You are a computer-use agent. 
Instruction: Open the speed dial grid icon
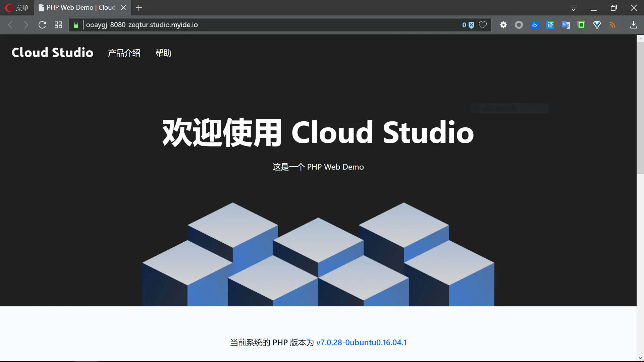coord(58,25)
